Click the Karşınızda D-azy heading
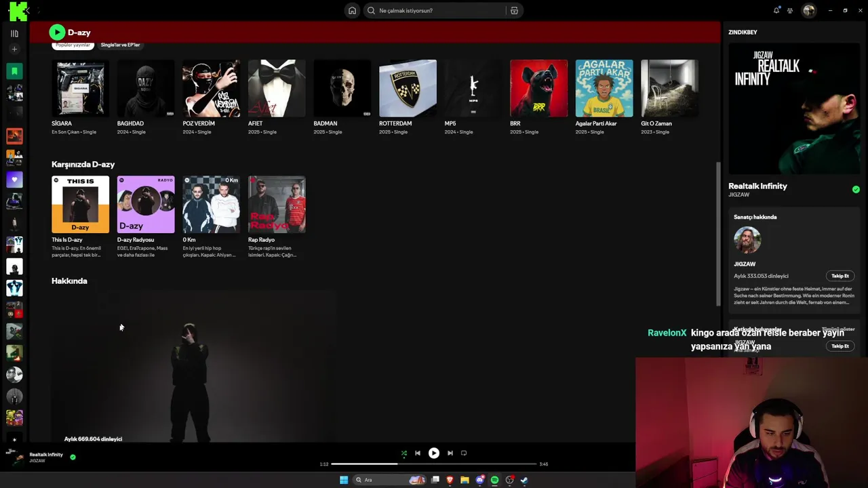This screenshot has width=868, height=488. 83,164
